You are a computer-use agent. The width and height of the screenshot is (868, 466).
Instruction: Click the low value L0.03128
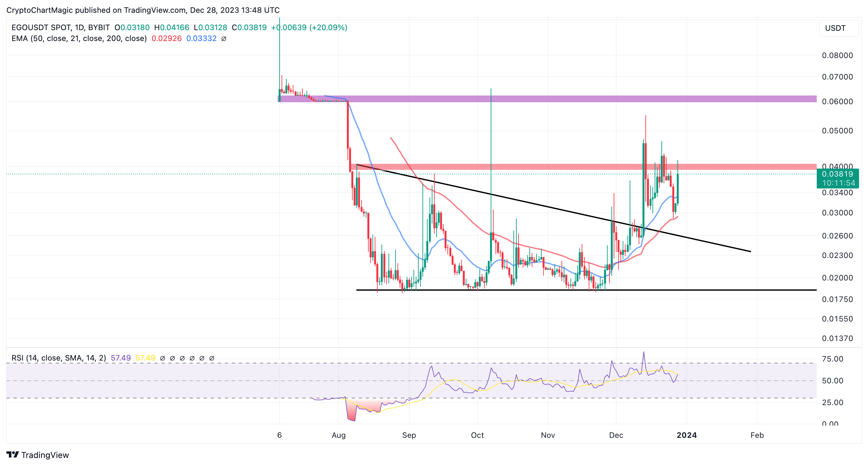[210, 27]
